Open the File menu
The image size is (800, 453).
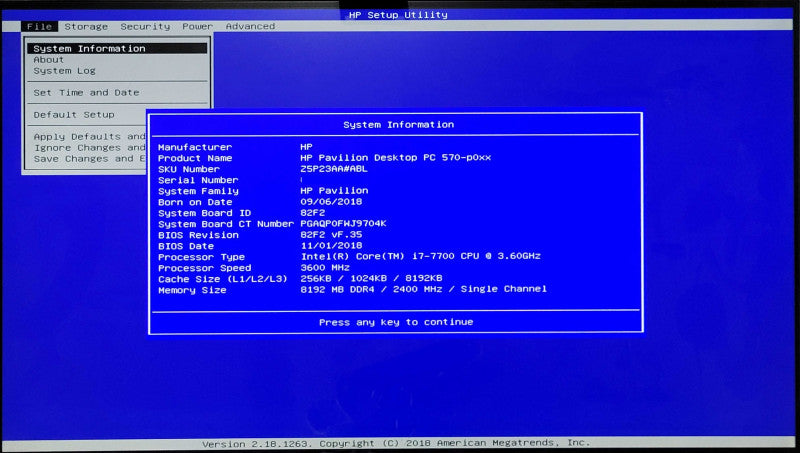[x=40, y=27]
